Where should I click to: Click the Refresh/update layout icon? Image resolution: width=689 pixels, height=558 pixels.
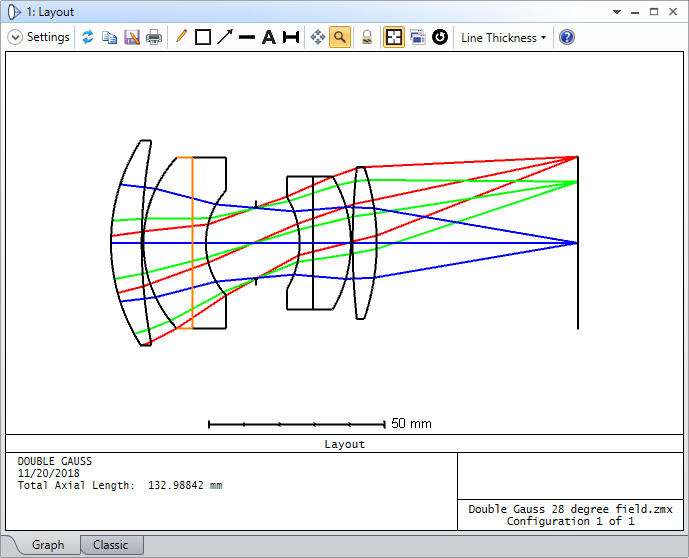(88, 37)
